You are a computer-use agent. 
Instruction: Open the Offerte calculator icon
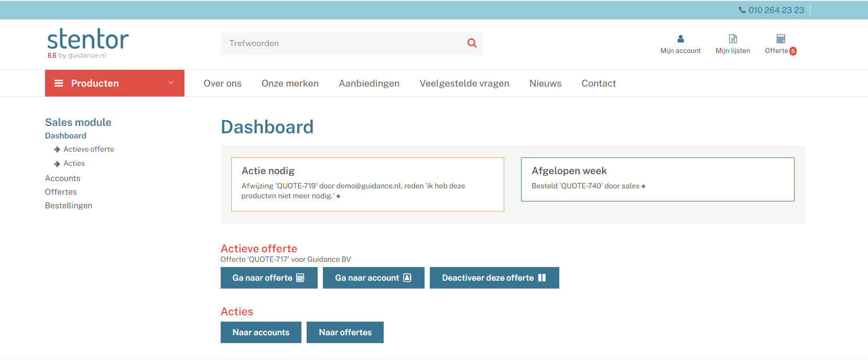tap(780, 39)
